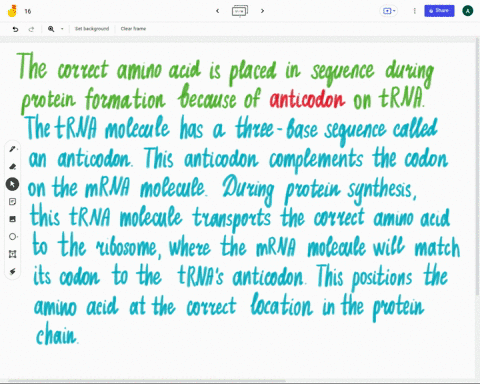The width and height of the screenshot is (480, 384).
Task: Select the Eraser tool
Action: point(12,166)
